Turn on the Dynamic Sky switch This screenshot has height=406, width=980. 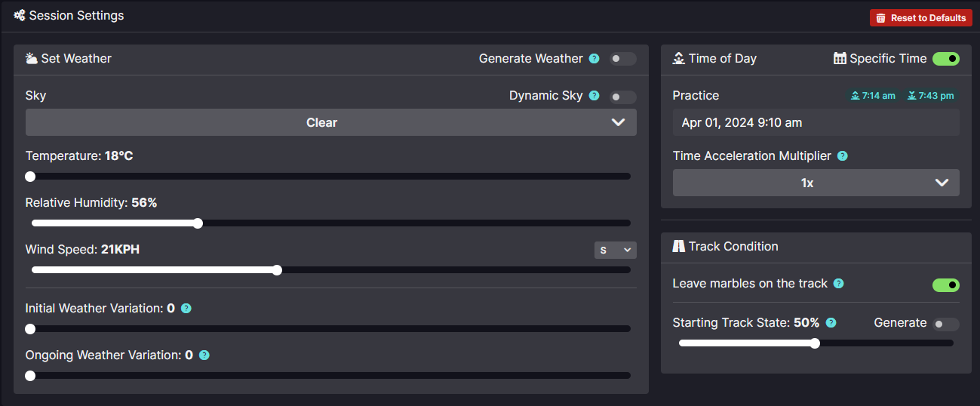pyautogui.click(x=623, y=97)
